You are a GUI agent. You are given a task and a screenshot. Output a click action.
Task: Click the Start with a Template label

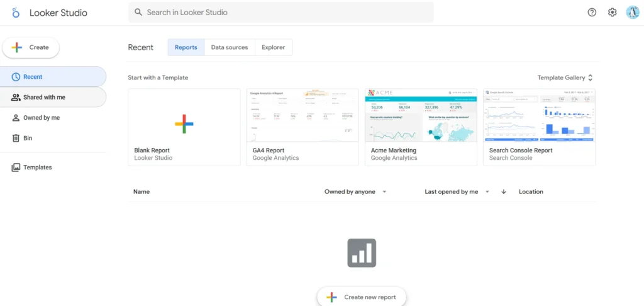(158, 77)
